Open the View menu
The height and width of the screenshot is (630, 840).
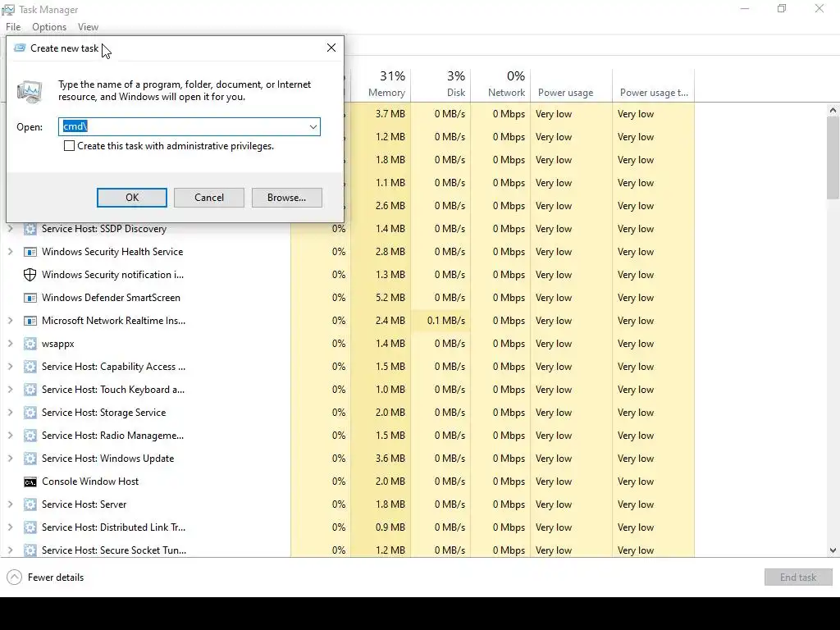tap(88, 27)
